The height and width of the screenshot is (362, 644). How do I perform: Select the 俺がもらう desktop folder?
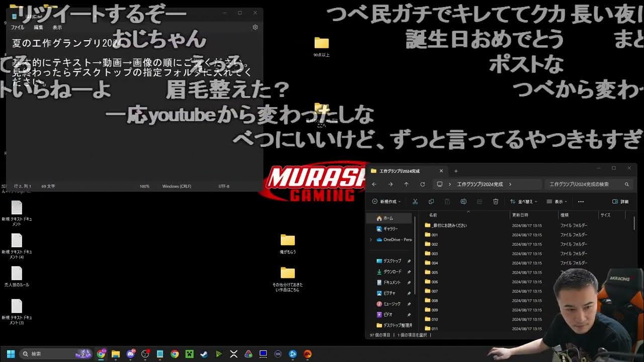[x=288, y=244]
